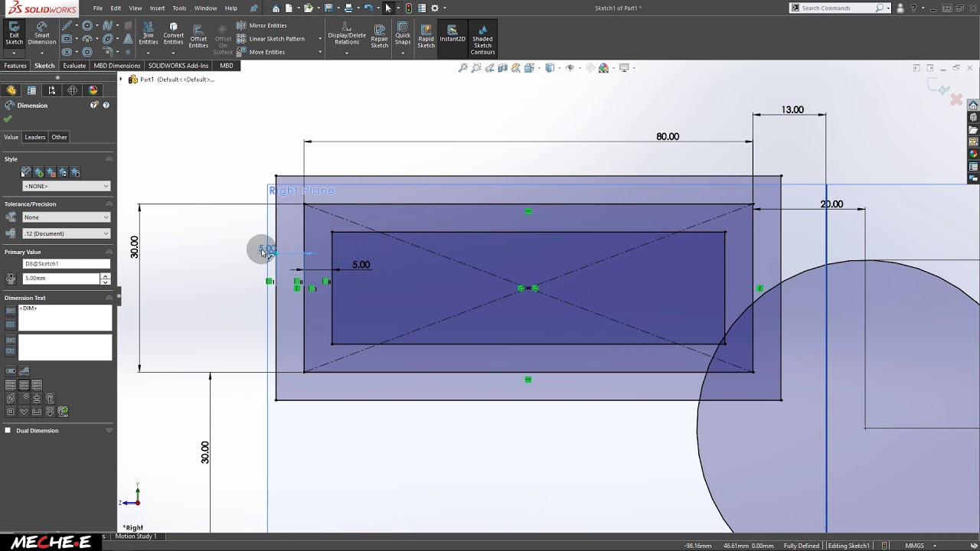The image size is (980, 551).
Task: Activate the Smart Dimension tool
Action: pyautogui.click(x=42, y=34)
